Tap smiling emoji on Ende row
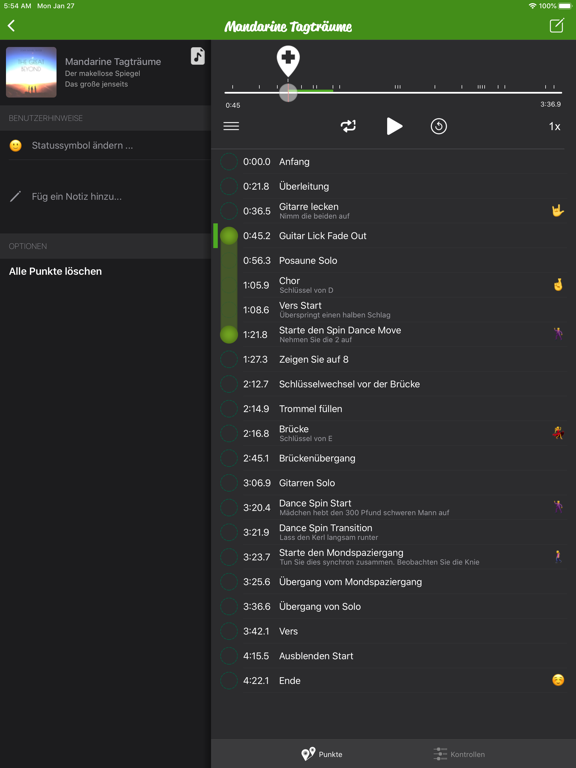 (x=558, y=680)
